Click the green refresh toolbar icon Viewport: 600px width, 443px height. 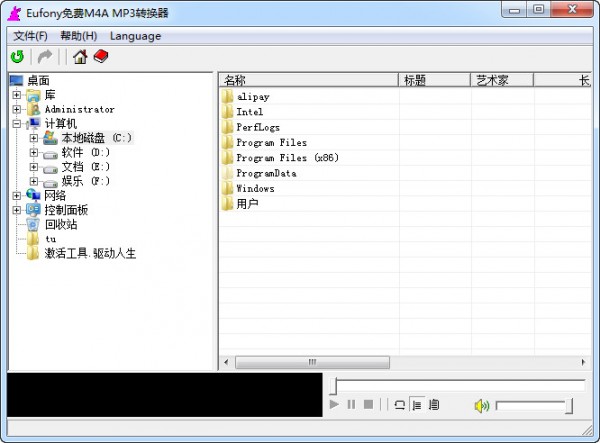(x=17, y=57)
